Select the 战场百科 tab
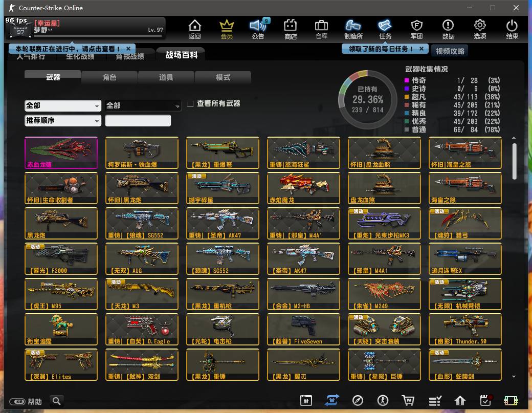 [x=181, y=55]
